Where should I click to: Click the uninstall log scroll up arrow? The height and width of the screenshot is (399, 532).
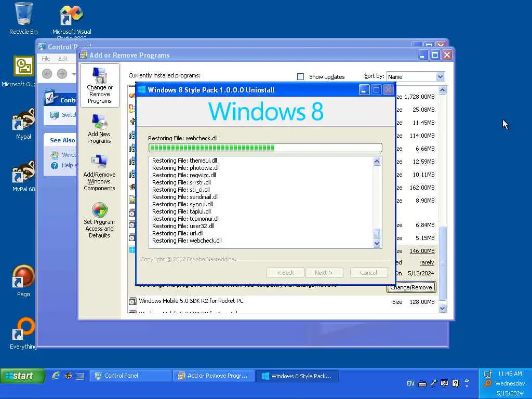(377, 161)
